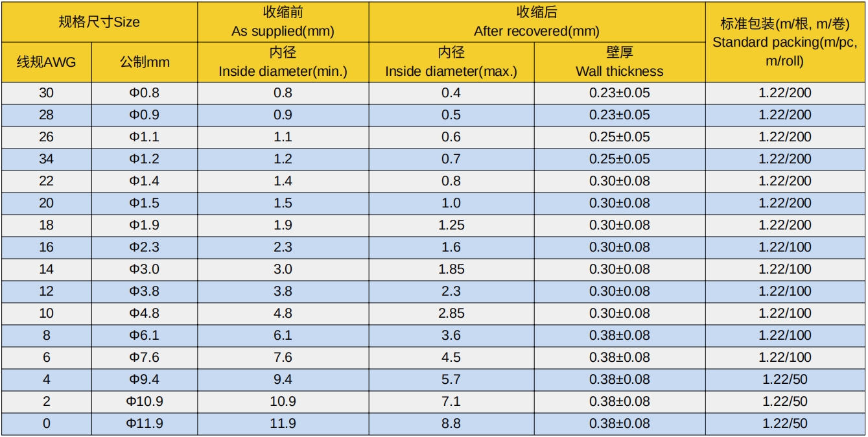Click the Standard packing header cell
868x437 pixels.
785,42
